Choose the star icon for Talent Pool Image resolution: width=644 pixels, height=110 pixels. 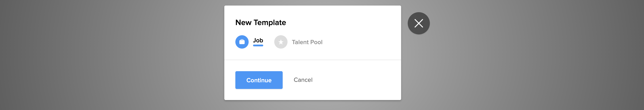point(281,42)
